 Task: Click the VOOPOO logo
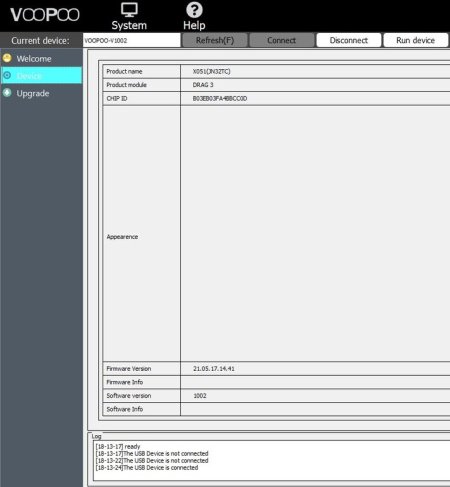click(x=45, y=15)
